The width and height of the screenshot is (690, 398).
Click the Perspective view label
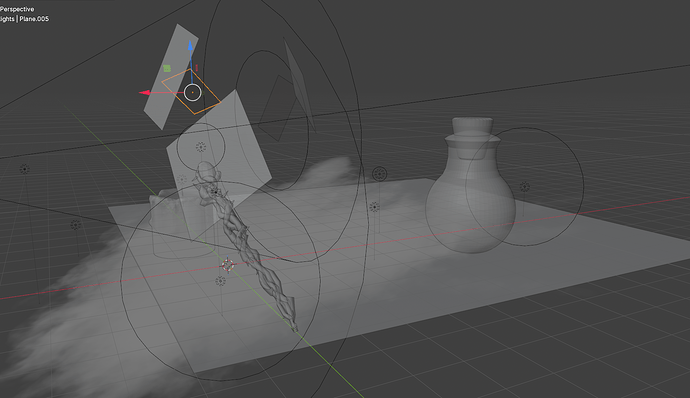17,9
